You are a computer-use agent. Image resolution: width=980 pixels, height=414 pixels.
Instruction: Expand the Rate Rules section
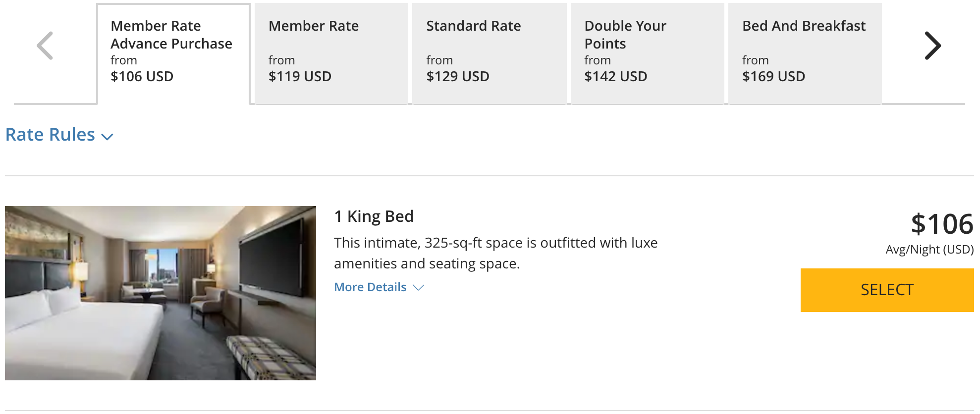50,135
